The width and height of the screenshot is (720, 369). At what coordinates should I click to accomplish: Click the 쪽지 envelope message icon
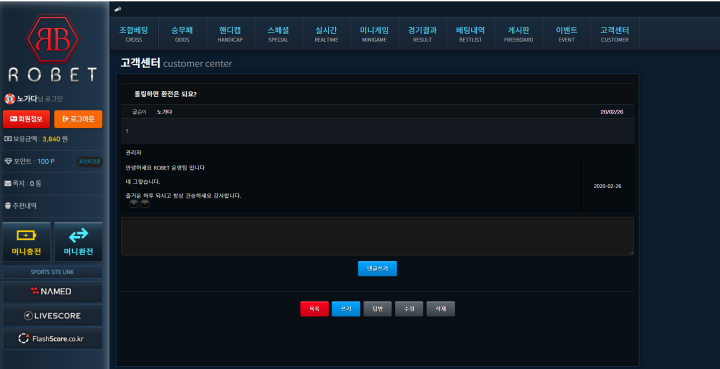[x=8, y=184]
